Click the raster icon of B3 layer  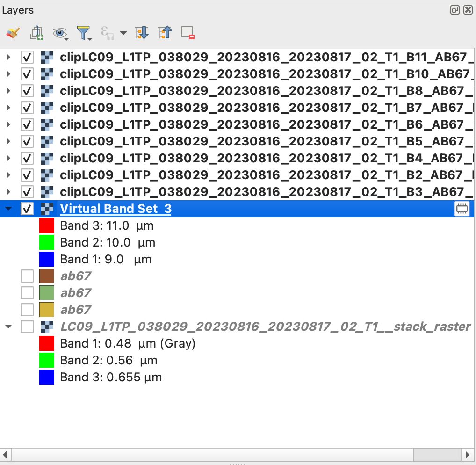(x=47, y=192)
